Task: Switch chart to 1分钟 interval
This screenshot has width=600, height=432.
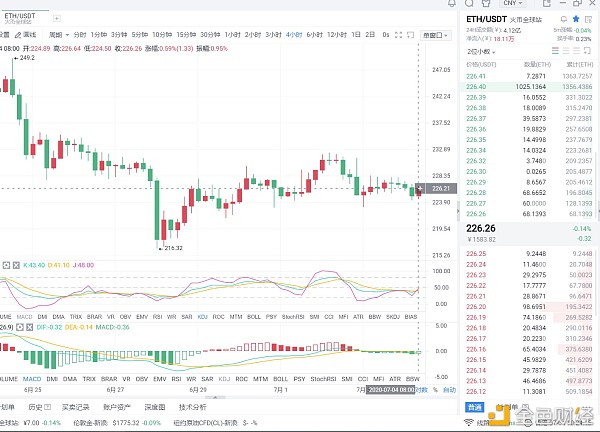Action: pos(99,35)
